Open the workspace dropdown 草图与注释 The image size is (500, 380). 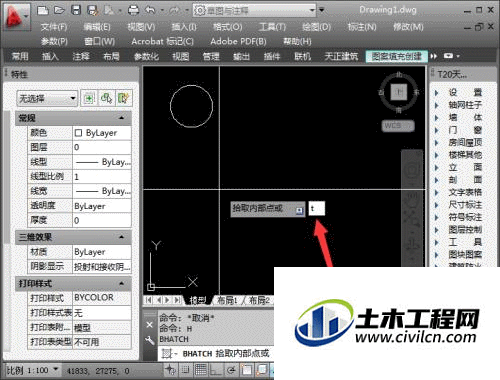254,10
